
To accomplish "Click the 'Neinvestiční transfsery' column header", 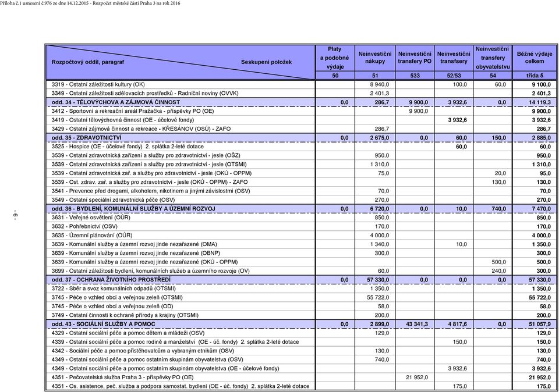I will pyautogui.click(x=454, y=58).
